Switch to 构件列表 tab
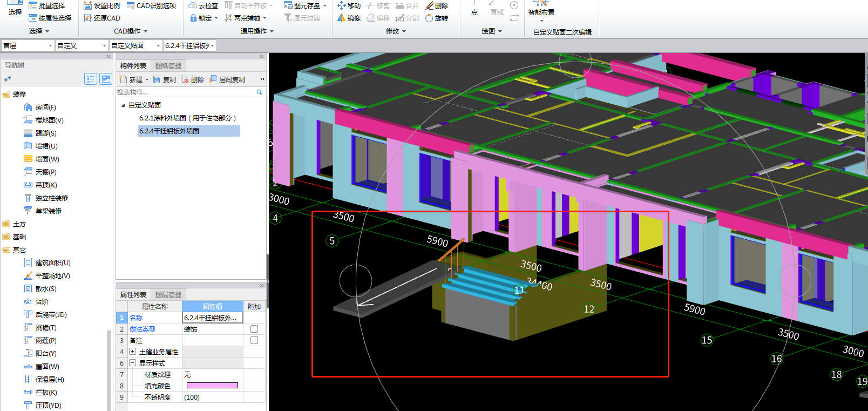This screenshot has height=411, width=868. pyautogui.click(x=133, y=65)
